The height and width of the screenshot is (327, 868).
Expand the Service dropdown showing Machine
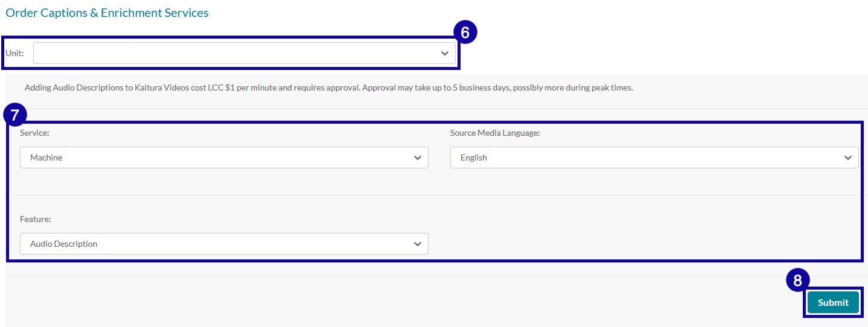point(223,157)
